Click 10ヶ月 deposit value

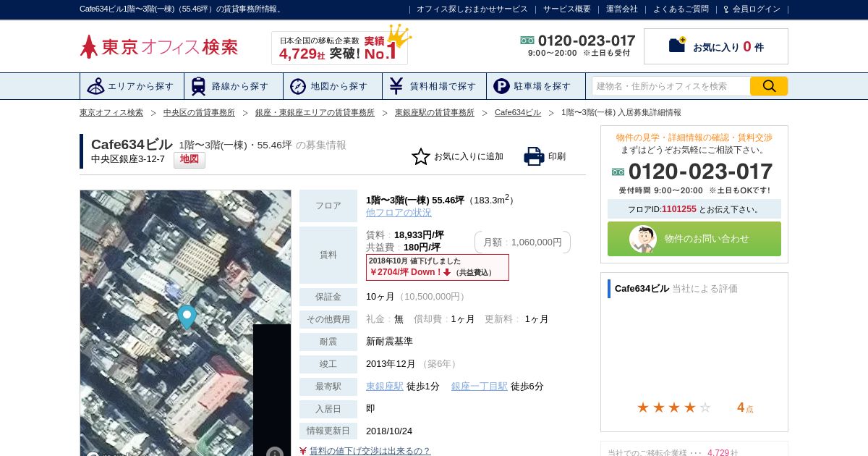[x=380, y=297]
